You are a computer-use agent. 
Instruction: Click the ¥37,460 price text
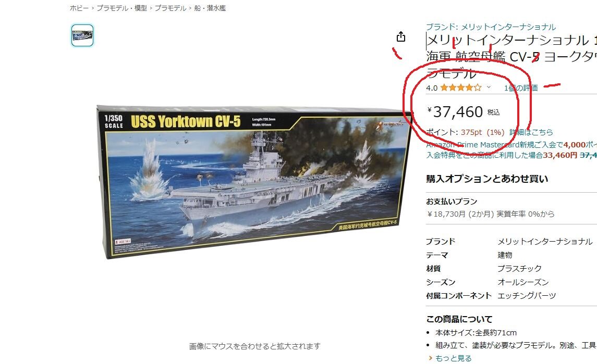[458, 112]
